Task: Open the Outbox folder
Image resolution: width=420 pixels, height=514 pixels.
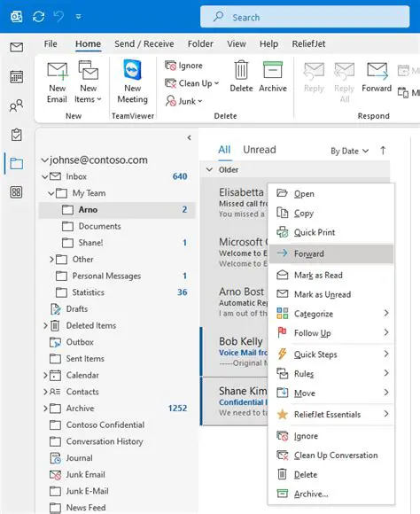Action: (117, 342)
